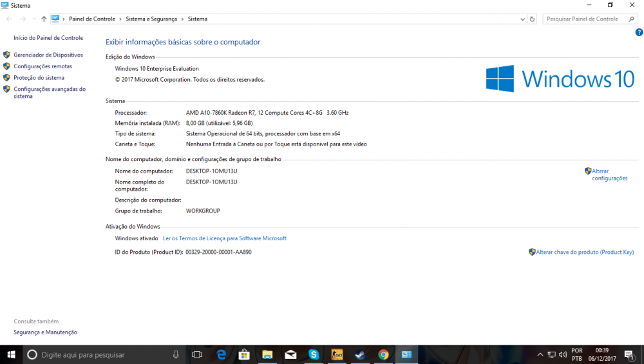Open Skype from the taskbar
The width and height of the screenshot is (644, 364).
pyautogui.click(x=314, y=354)
